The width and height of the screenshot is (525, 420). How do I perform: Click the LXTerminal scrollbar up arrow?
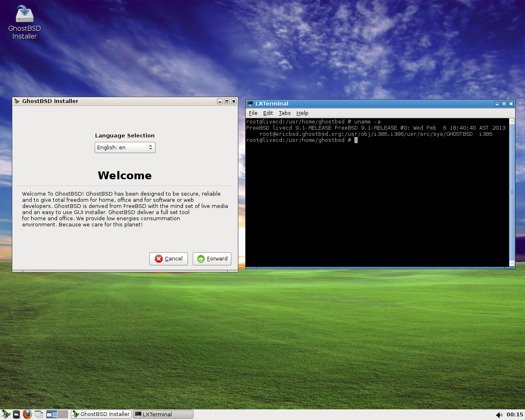click(512, 121)
